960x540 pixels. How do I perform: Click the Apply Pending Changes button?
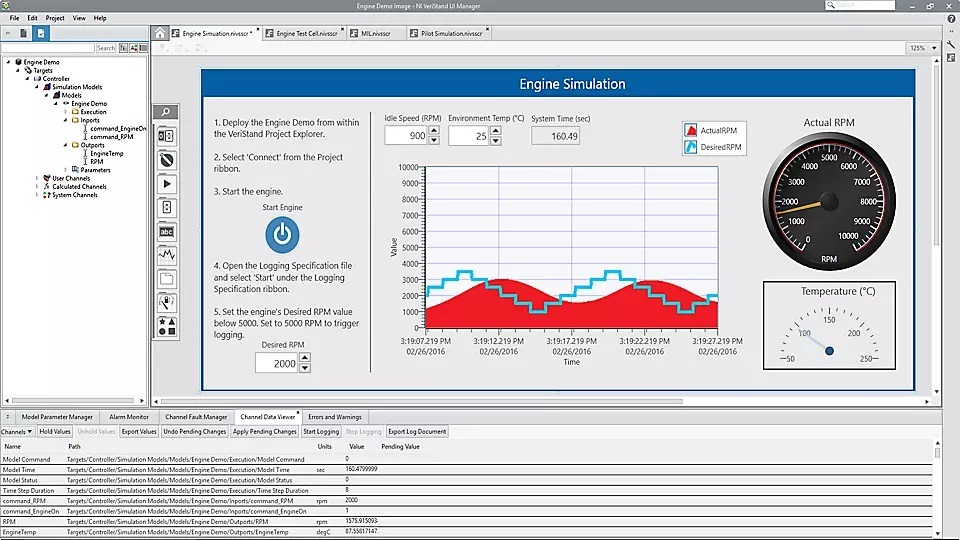[x=264, y=432]
